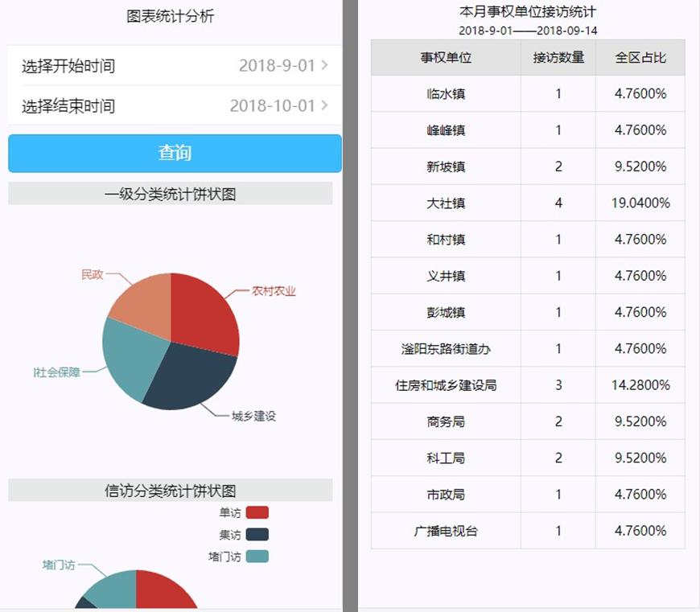The width and height of the screenshot is (700, 612).
Task: Open the 选择开始时间 date picker
Action: click(175, 66)
